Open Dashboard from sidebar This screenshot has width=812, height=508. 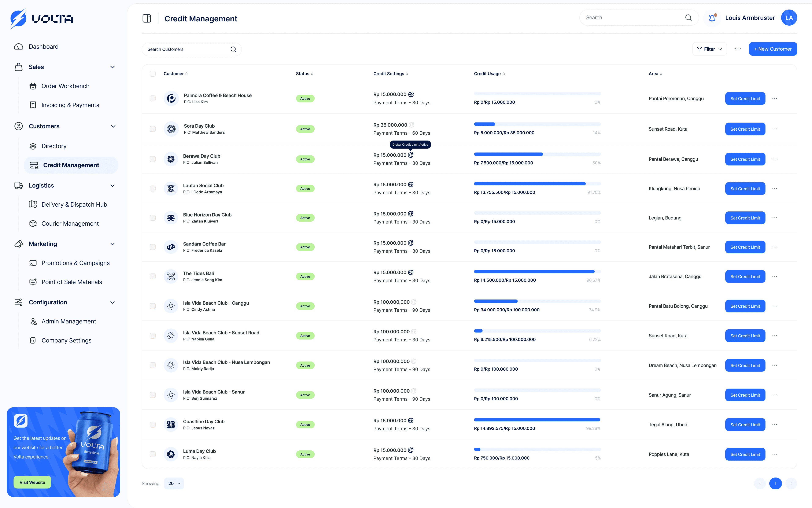pos(36,47)
